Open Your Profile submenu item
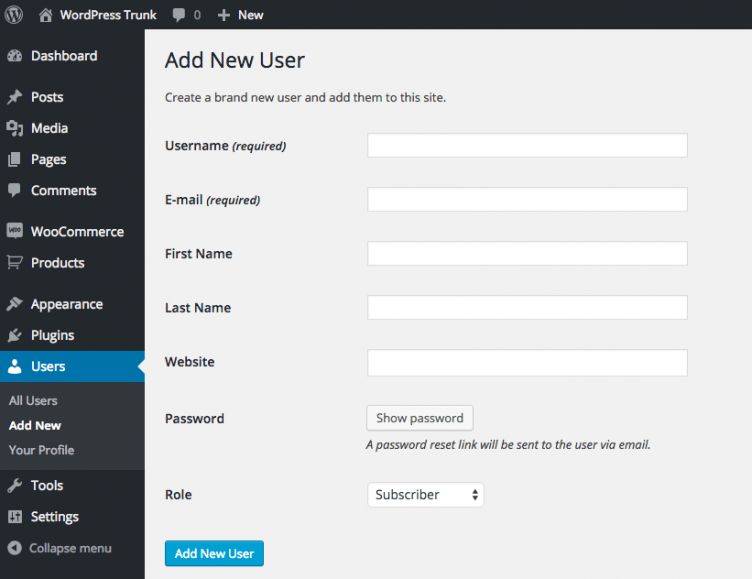This screenshot has width=752, height=579. (41, 450)
